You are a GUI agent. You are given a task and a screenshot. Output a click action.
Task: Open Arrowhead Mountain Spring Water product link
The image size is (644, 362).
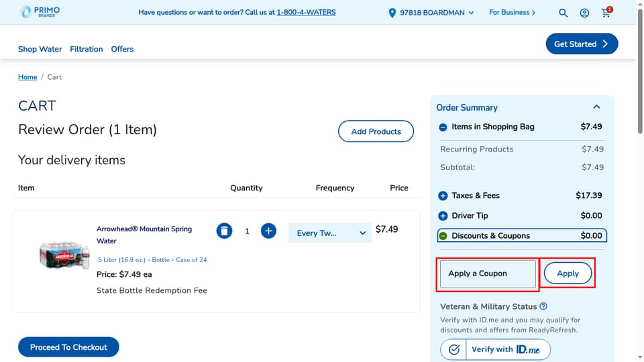tap(144, 235)
